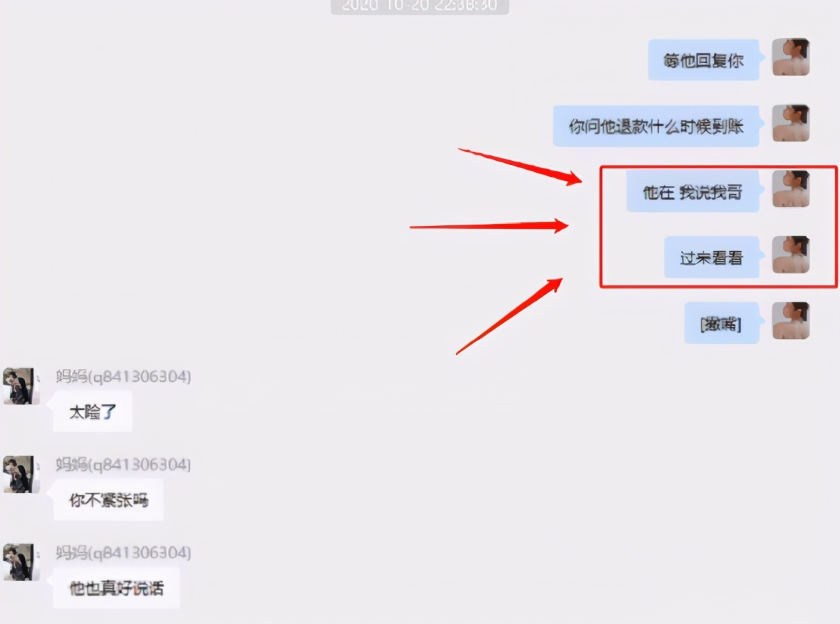840x624 pixels.
Task: Select the "太险了" message bubble
Action: 92,412
